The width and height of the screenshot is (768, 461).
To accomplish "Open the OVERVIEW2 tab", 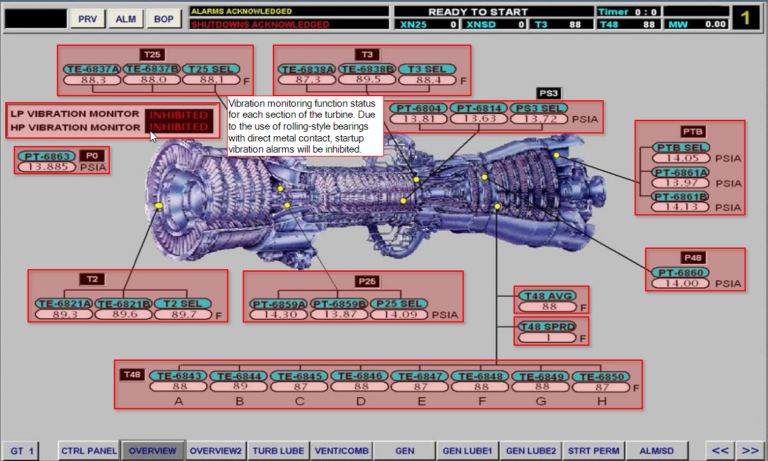I will (215, 451).
